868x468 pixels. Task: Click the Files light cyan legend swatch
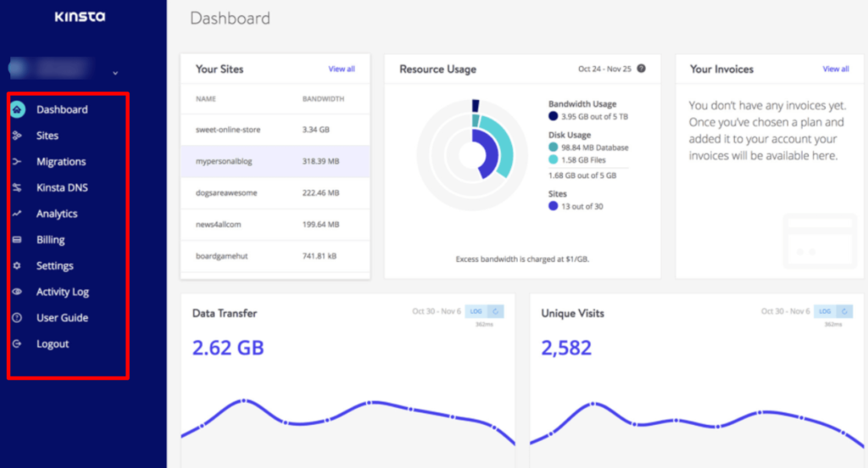(553, 159)
